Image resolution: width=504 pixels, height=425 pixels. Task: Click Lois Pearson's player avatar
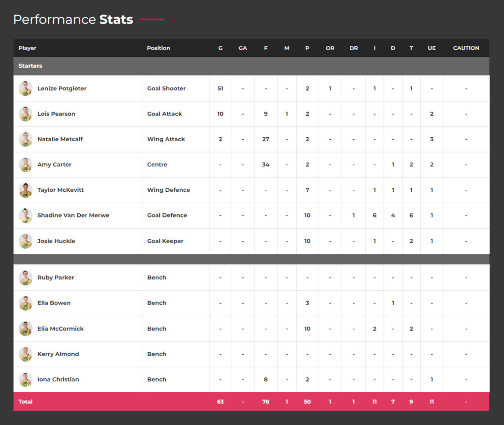point(26,114)
